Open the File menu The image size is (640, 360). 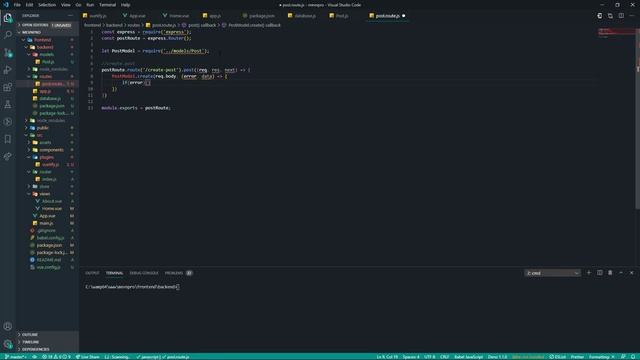tap(17, 5)
